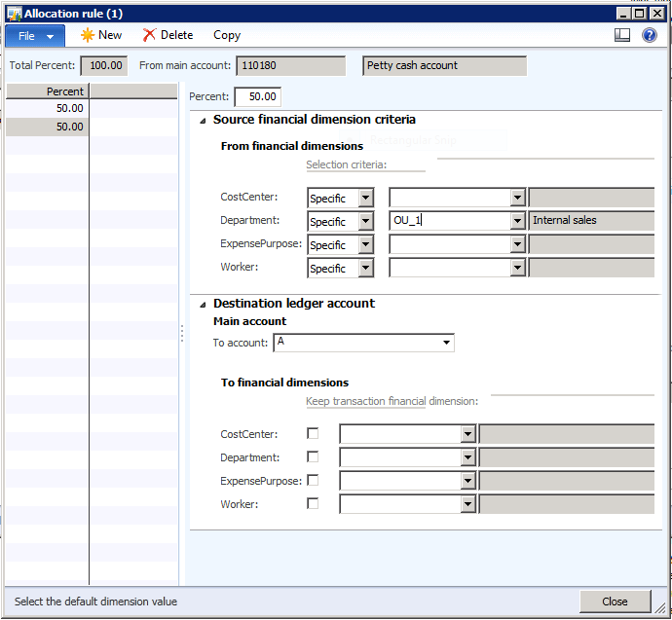The image size is (672, 620).
Task: Check the CostCenter keep dimension checkbox
Action: tap(313, 434)
